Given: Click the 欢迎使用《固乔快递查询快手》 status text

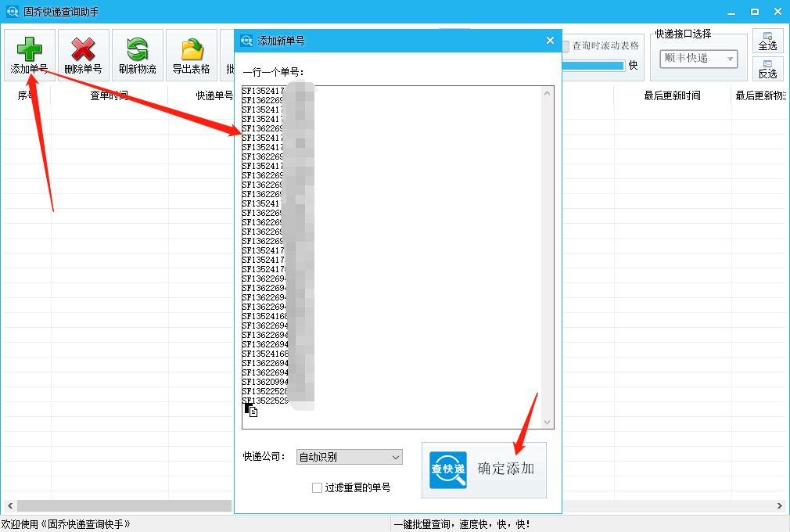Looking at the screenshot, I should click(66, 524).
